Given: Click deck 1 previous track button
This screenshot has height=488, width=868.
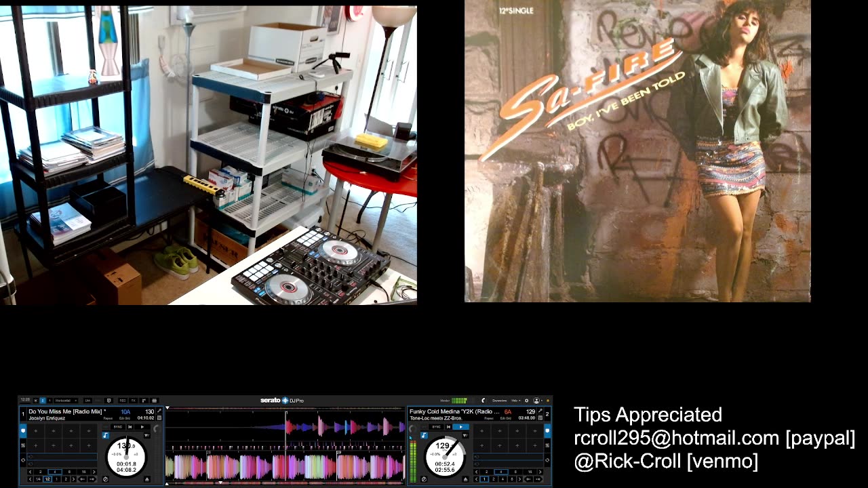Looking at the screenshot, I should point(130,427).
